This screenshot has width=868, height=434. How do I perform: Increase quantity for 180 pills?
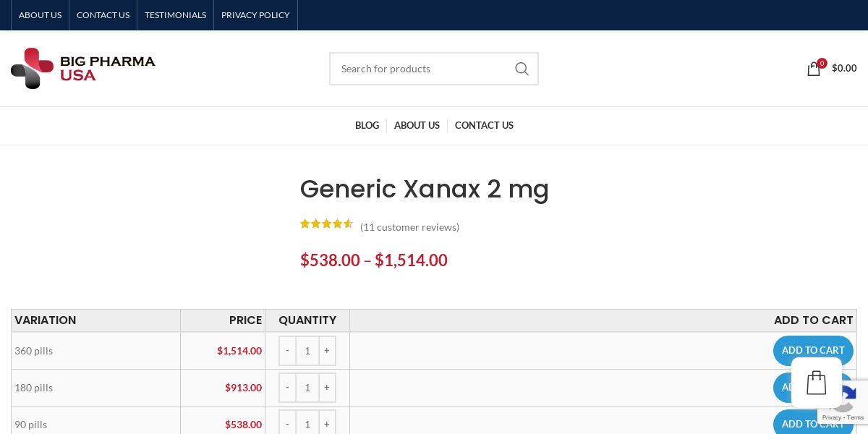click(x=327, y=388)
